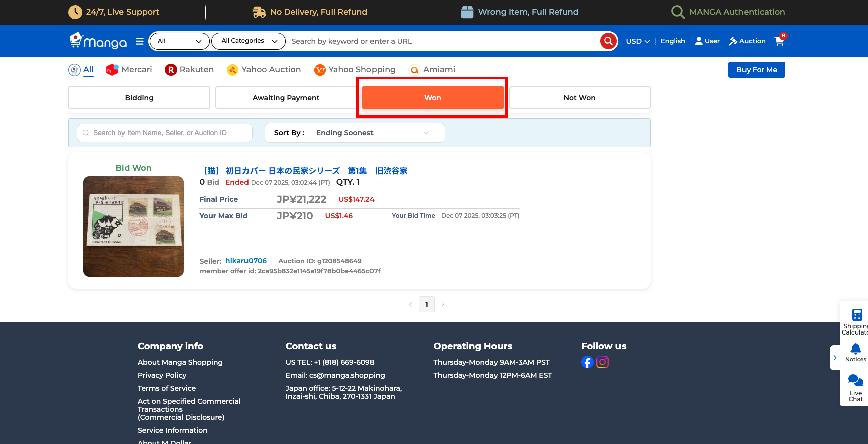Viewport: 868px width, 444px height.
Task: Switch to the Bidding tab
Action: [139, 98]
